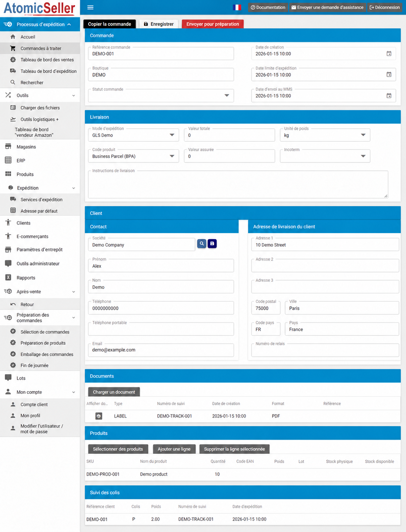
Task: Open the Mode d'expédition dropdown
Action: coord(133,135)
